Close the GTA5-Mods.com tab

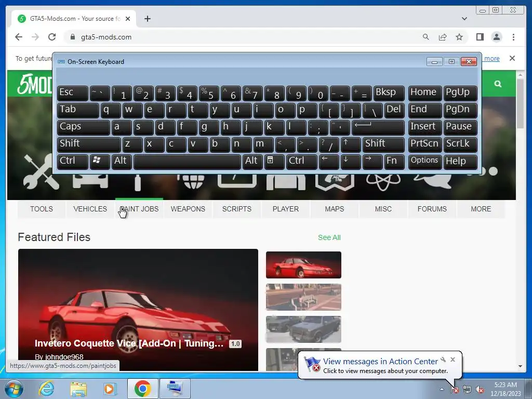(128, 19)
